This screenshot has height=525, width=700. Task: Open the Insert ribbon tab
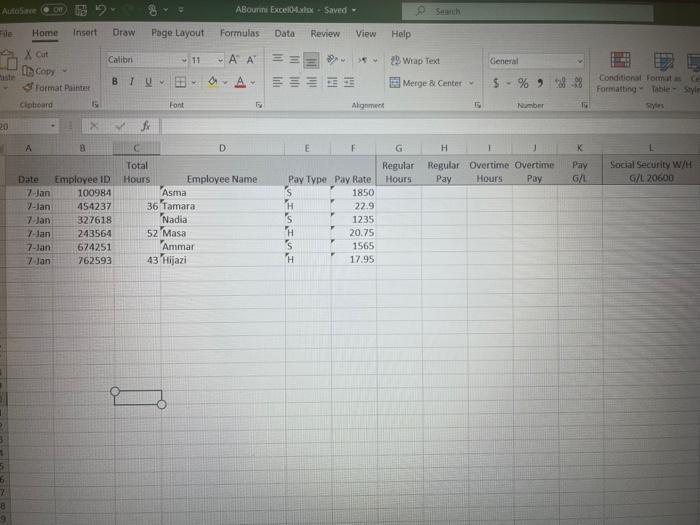tap(85, 33)
